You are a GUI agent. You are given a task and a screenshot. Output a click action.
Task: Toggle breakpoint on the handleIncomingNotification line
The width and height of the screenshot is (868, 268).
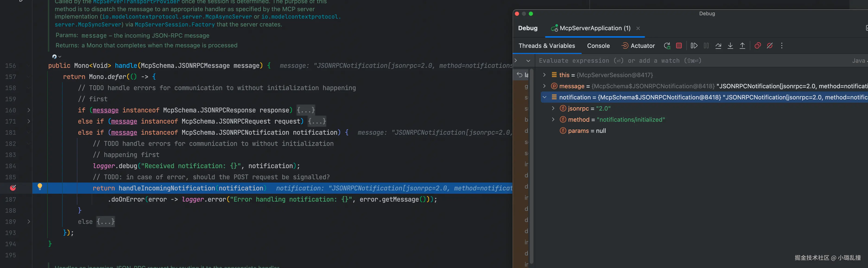[13, 188]
